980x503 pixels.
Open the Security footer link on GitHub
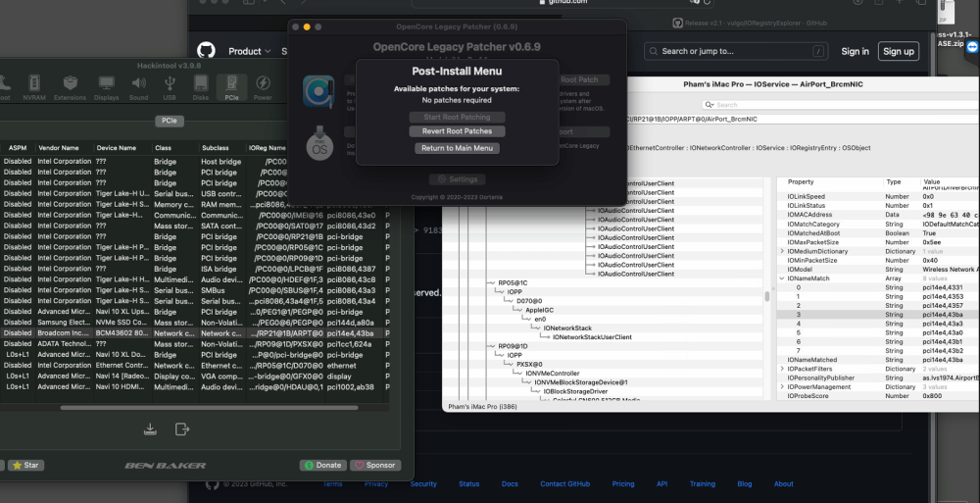tap(423, 483)
